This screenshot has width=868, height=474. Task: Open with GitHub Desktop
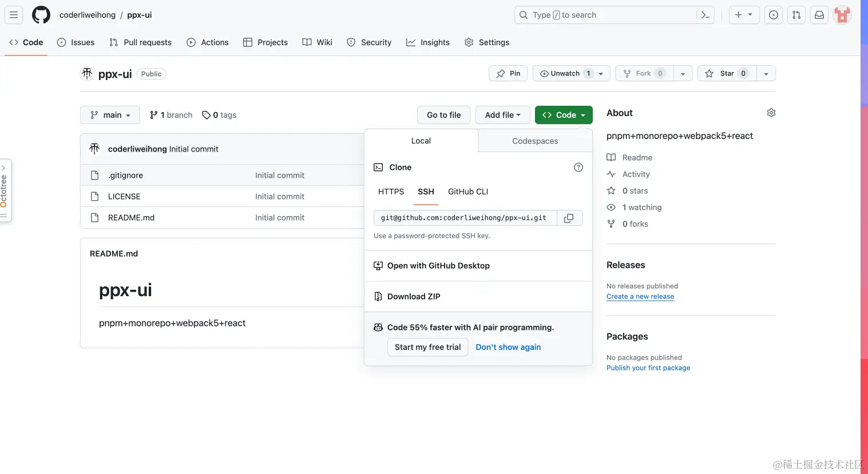tap(478, 266)
